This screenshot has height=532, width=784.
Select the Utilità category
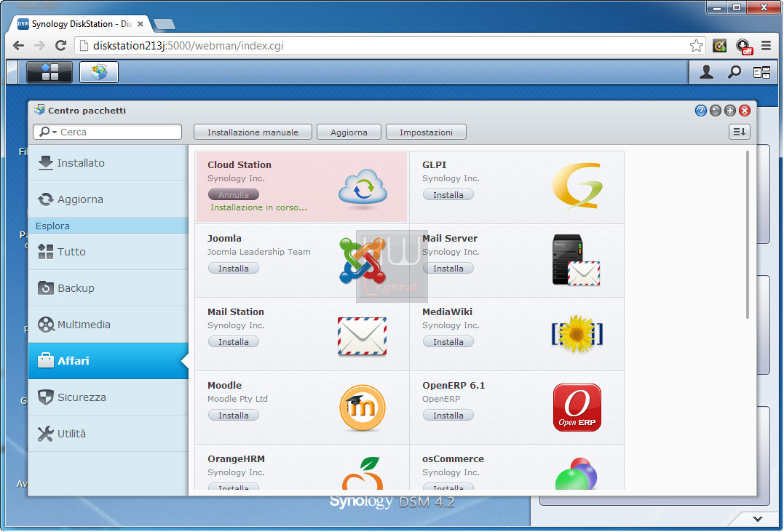point(108,434)
